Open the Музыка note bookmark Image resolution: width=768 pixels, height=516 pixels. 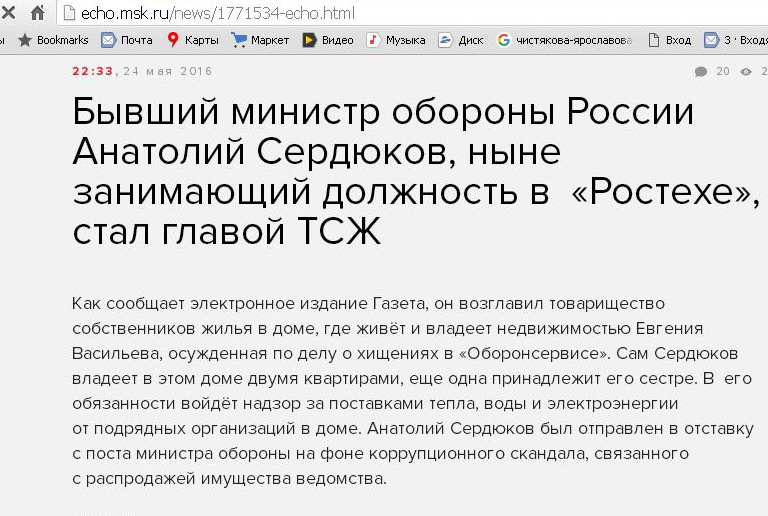[396, 40]
